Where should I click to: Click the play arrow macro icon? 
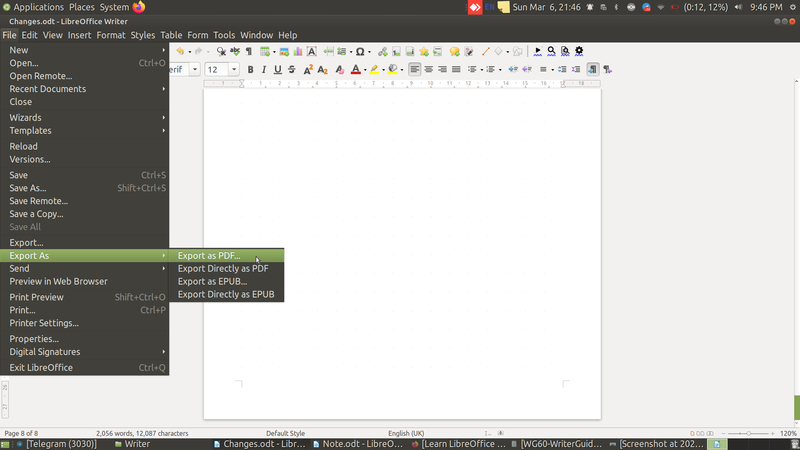(537, 51)
